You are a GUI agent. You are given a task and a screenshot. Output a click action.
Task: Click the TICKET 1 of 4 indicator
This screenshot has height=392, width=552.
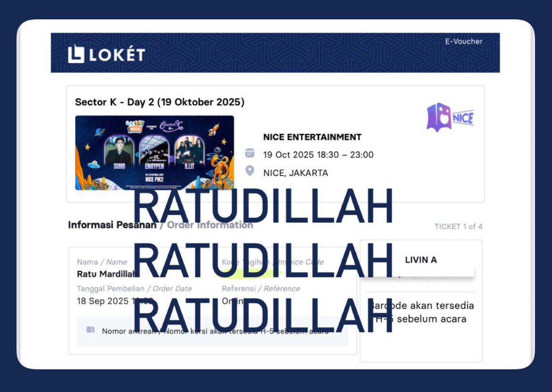(459, 226)
